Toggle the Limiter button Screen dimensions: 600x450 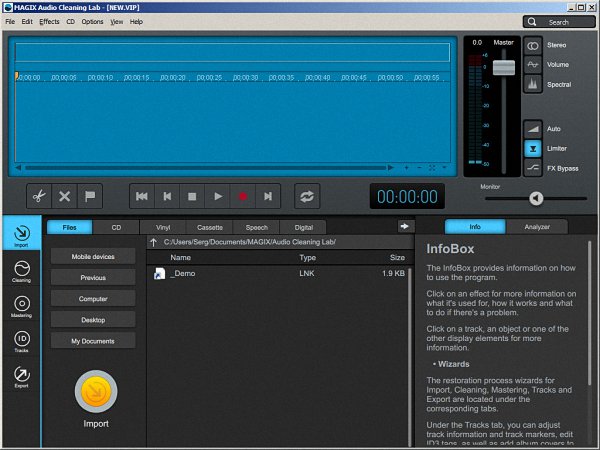click(x=534, y=147)
